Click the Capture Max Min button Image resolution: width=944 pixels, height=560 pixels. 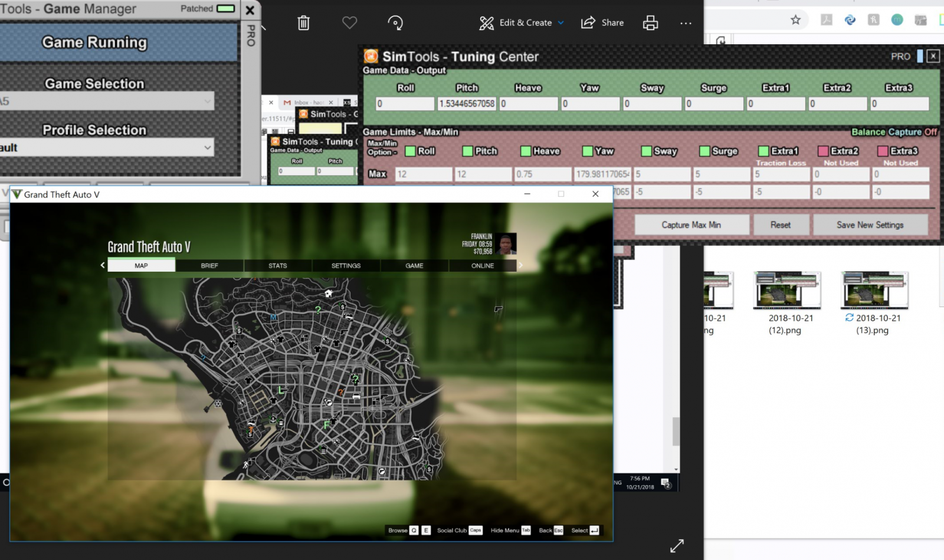tap(691, 225)
